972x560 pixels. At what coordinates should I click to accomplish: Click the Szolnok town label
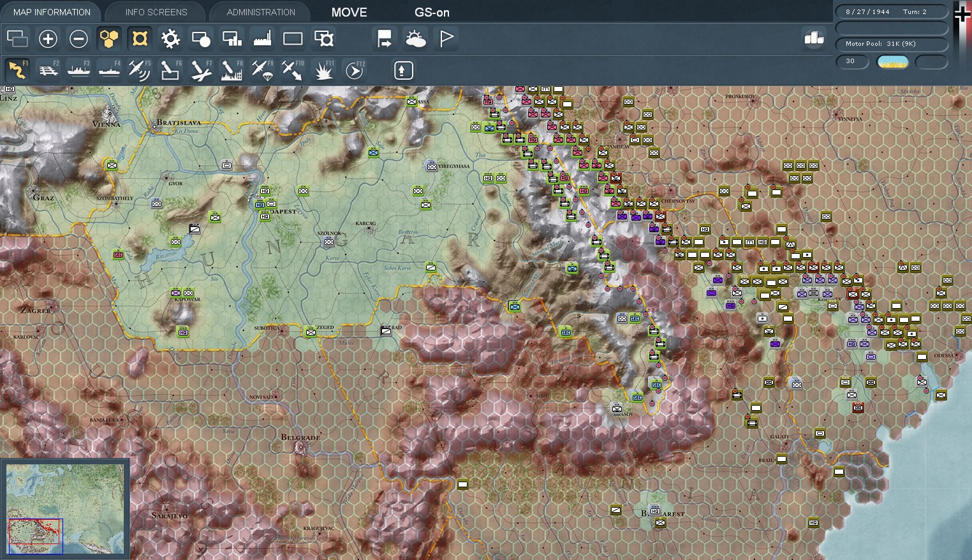tap(329, 233)
